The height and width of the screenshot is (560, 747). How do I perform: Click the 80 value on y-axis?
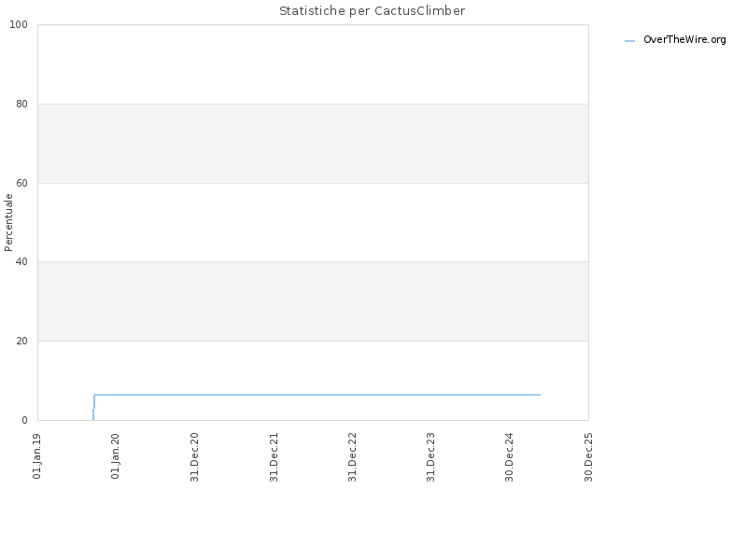point(21,104)
